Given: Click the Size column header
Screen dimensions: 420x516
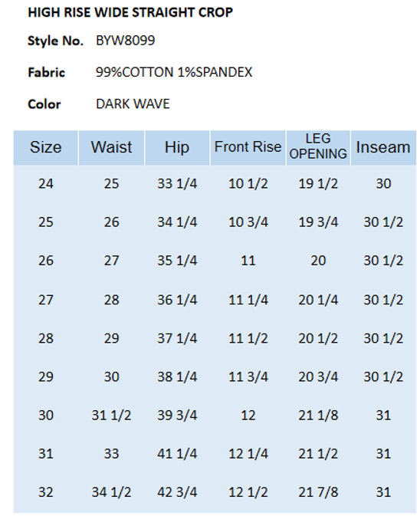Looking at the screenshot, I should [46, 147].
